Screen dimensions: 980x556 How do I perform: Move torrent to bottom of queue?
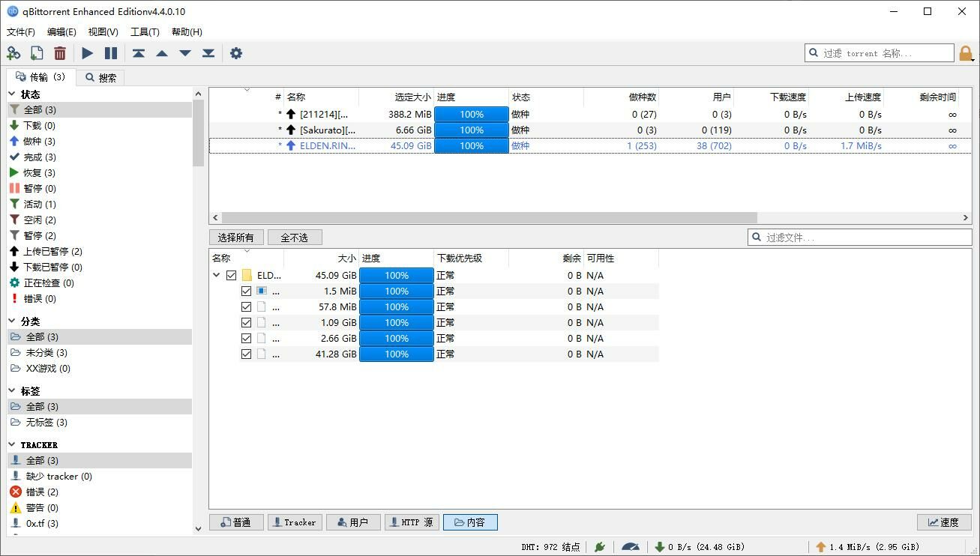tap(208, 53)
